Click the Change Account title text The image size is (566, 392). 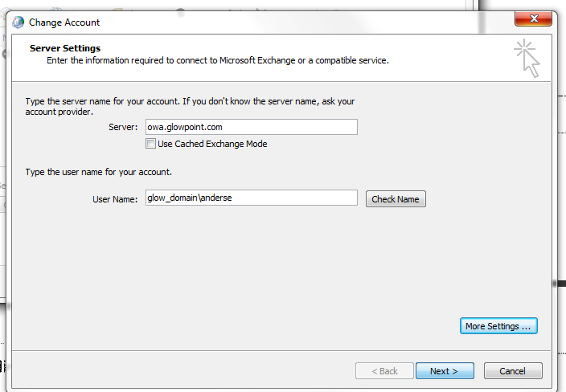tap(64, 22)
